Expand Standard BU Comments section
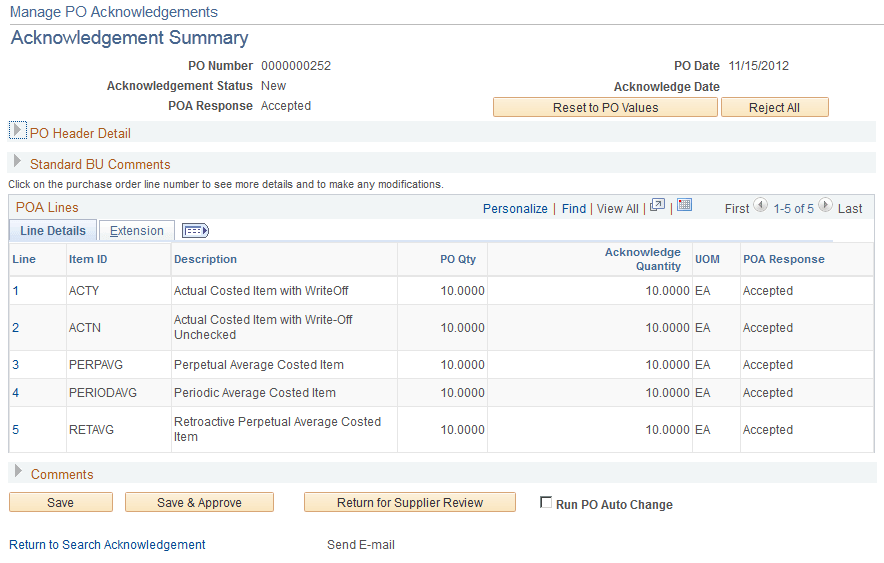 17,162
